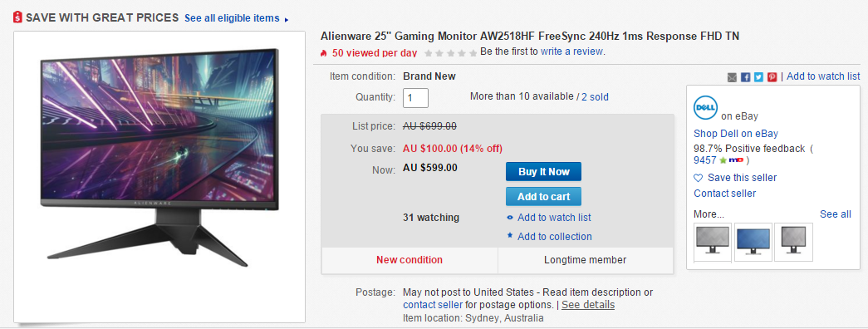Click the Add to cart button
This screenshot has width=868, height=329.
[543, 197]
